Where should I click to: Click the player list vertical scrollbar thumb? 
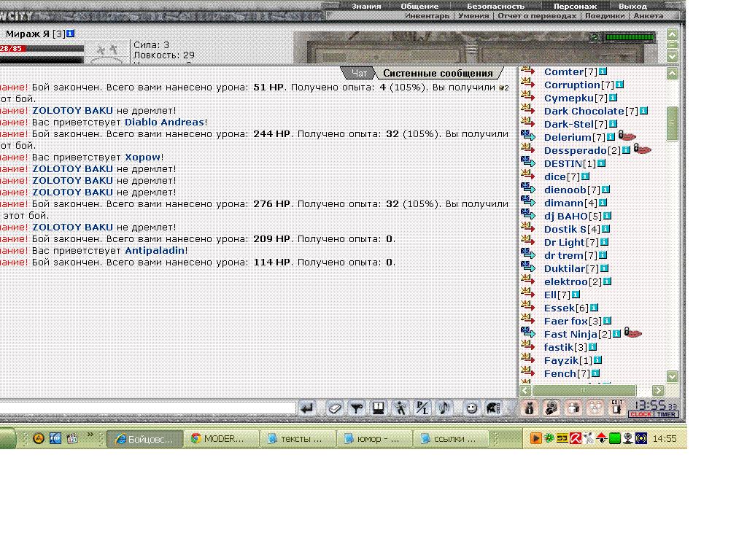coord(672,123)
